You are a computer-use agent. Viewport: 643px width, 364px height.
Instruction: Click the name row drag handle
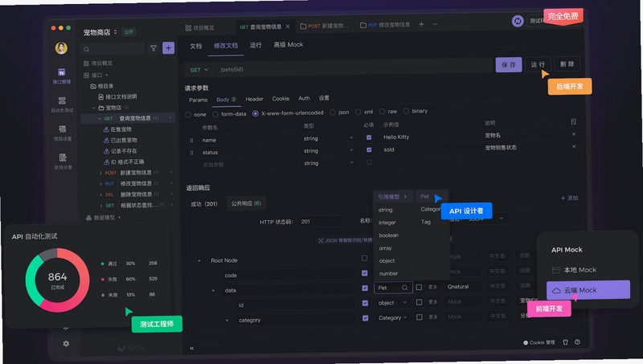tap(191, 140)
